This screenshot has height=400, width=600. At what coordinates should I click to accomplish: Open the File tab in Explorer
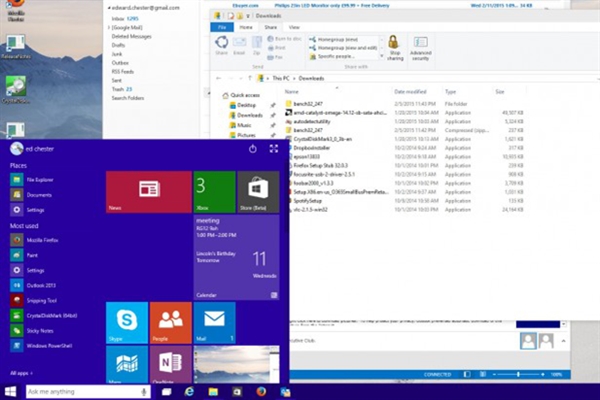coord(223,27)
